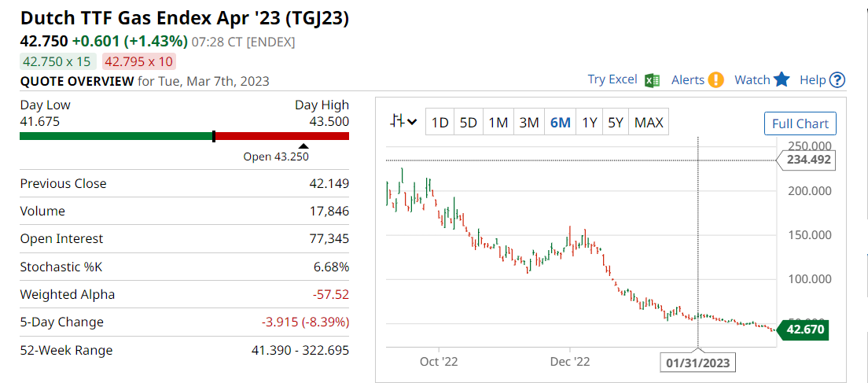Click the 01/31/2023 date label on chart
This screenshot has height=383, width=868.
coord(698,363)
